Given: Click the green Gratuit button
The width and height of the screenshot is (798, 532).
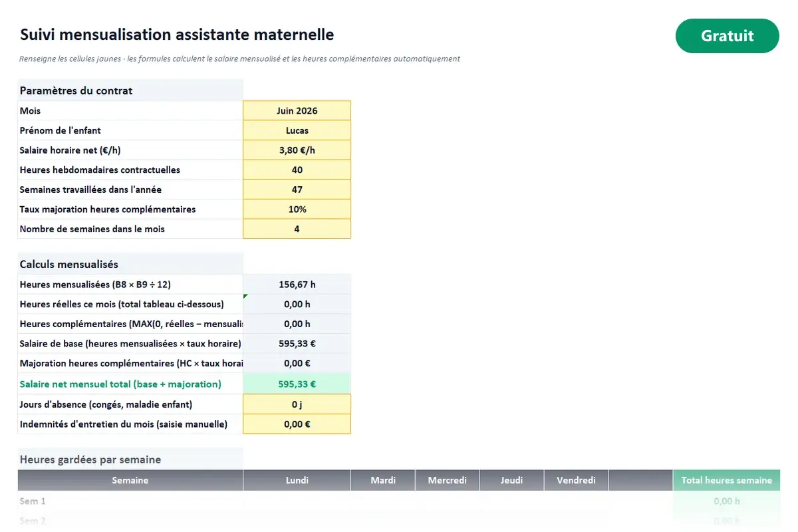Looking at the screenshot, I should pyautogui.click(x=727, y=36).
